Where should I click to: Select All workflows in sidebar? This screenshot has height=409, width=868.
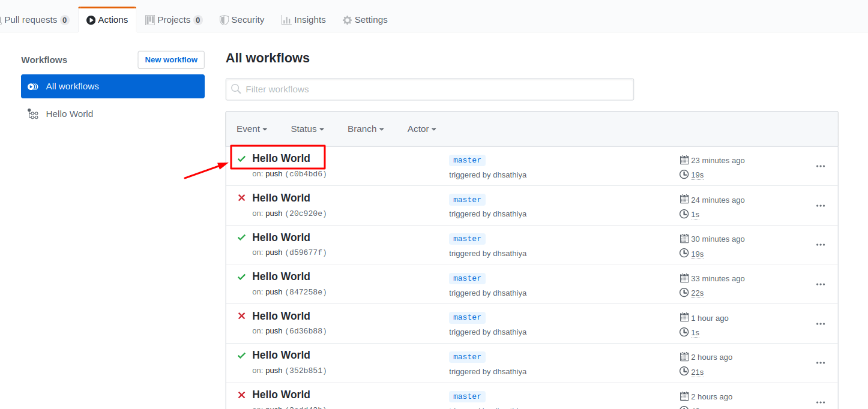(x=113, y=86)
